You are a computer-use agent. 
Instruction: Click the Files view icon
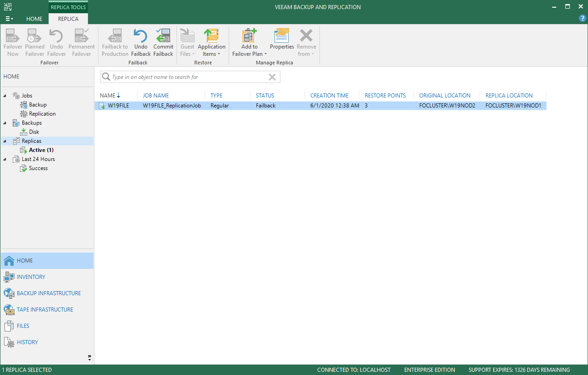click(x=9, y=326)
